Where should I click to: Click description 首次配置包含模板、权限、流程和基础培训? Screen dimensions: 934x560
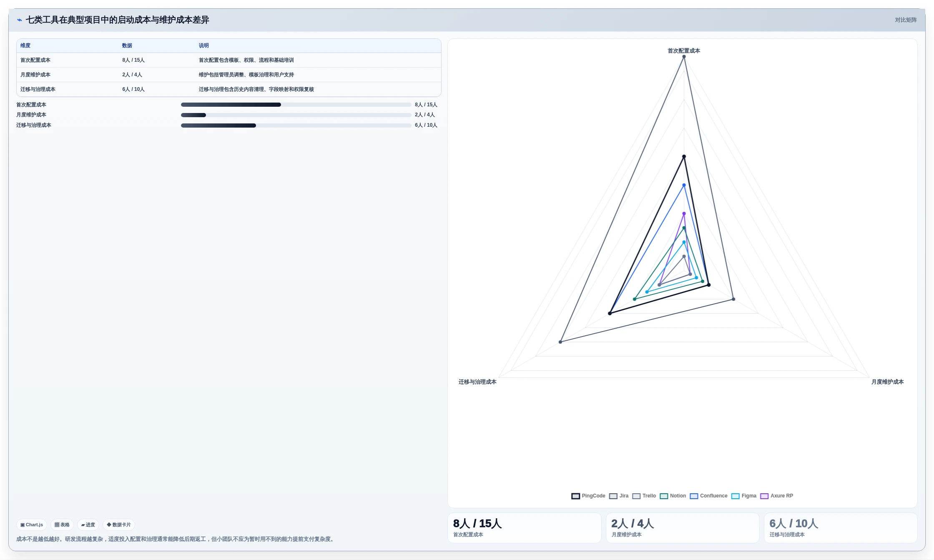coord(246,60)
